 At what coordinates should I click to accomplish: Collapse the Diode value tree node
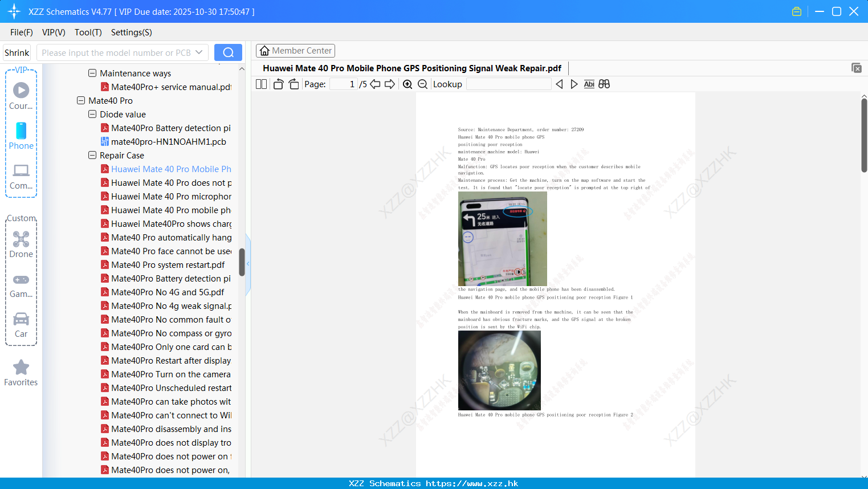(x=92, y=114)
